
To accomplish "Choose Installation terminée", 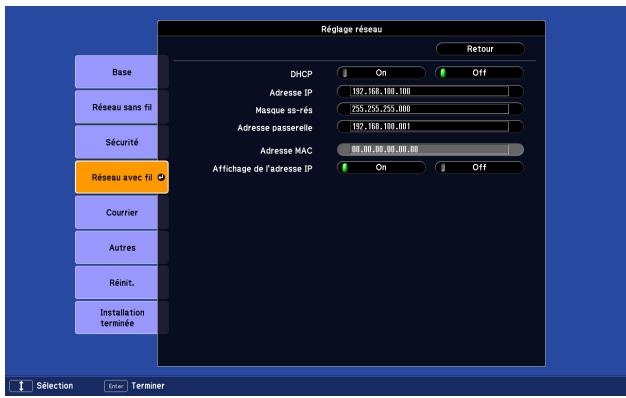I will click(121, 318).
